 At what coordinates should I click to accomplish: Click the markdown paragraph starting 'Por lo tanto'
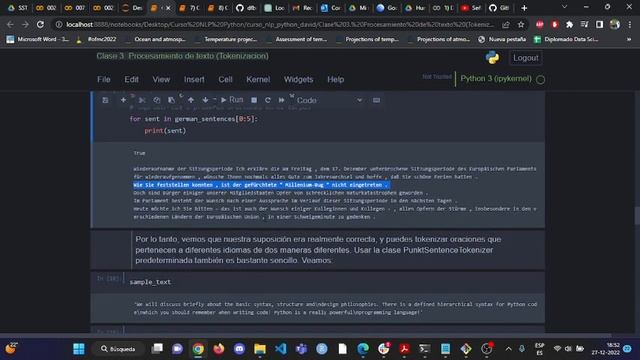[318, 250]
